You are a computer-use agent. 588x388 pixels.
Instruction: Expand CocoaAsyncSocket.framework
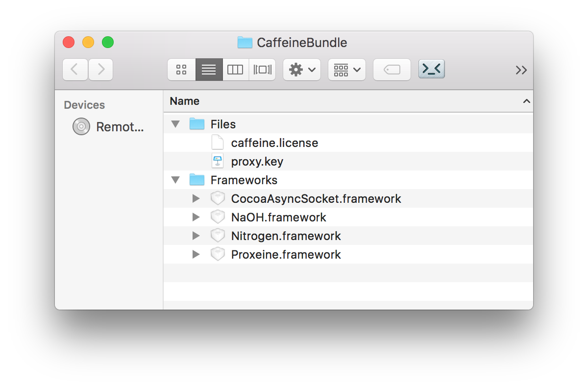[x=196, y=199]
